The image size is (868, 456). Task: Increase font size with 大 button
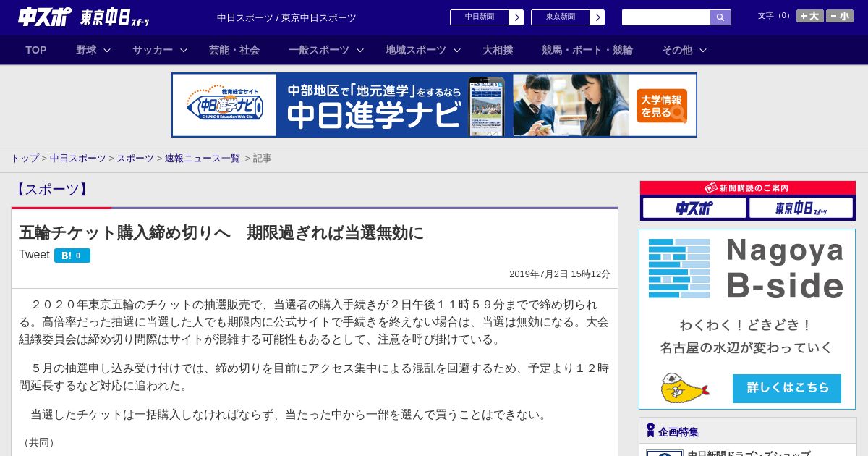[x=810, y=16]
